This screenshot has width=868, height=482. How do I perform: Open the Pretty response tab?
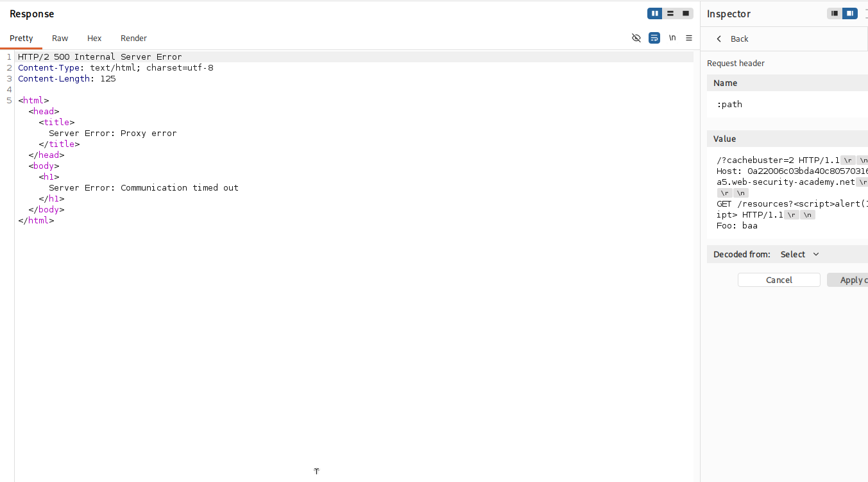[x=21, y=38]
